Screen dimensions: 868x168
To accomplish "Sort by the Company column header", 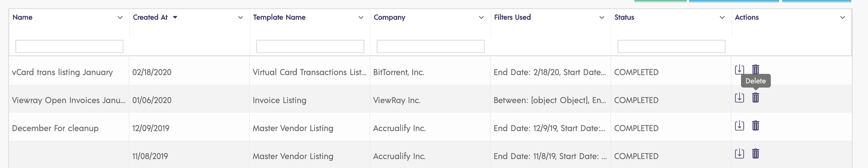I will (389, 17).
